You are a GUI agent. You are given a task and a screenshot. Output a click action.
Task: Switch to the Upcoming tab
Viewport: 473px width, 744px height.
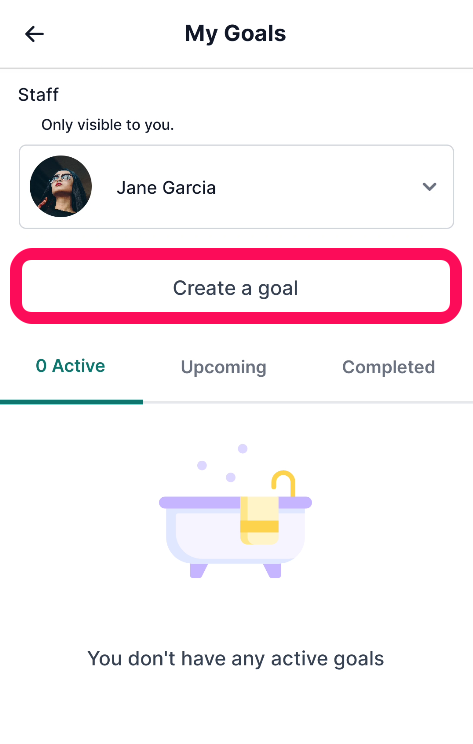click(x=223, y=367)
